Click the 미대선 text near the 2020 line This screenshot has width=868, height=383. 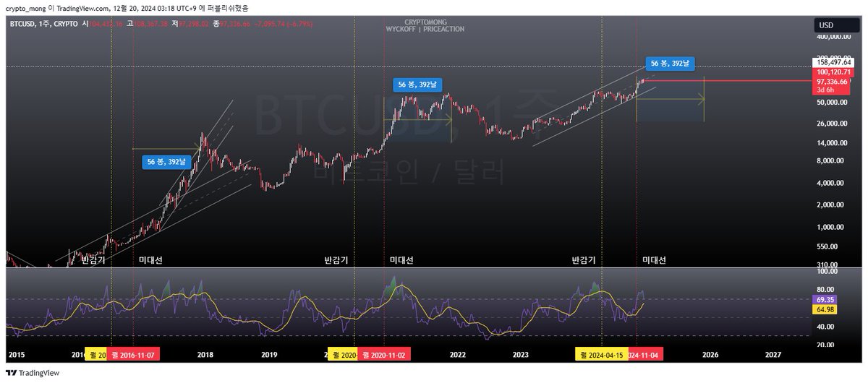tap(401, 259)
